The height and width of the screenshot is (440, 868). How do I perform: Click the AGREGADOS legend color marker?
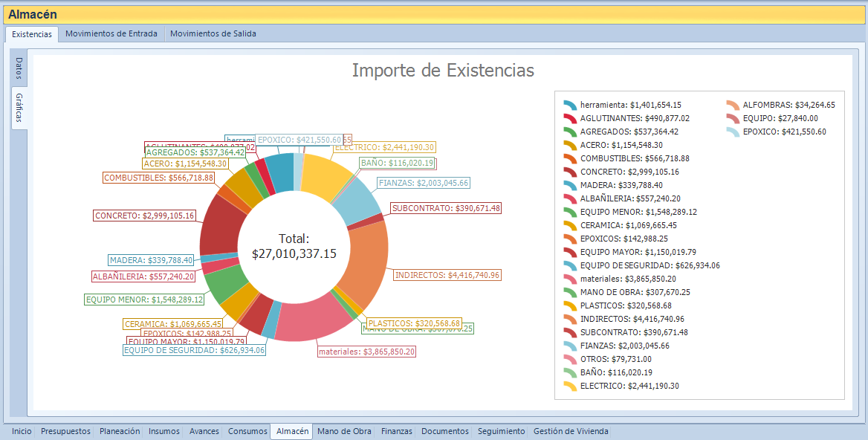pos(570,132)
